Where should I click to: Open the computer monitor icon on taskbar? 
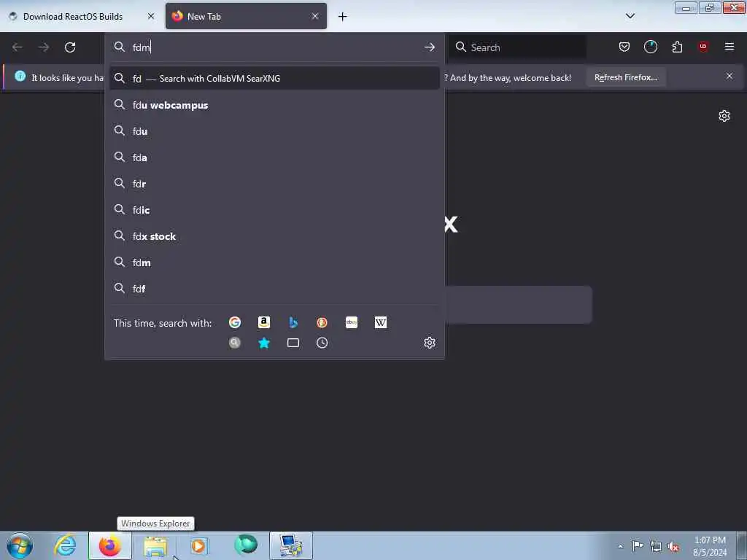click(x=290, y=545)
